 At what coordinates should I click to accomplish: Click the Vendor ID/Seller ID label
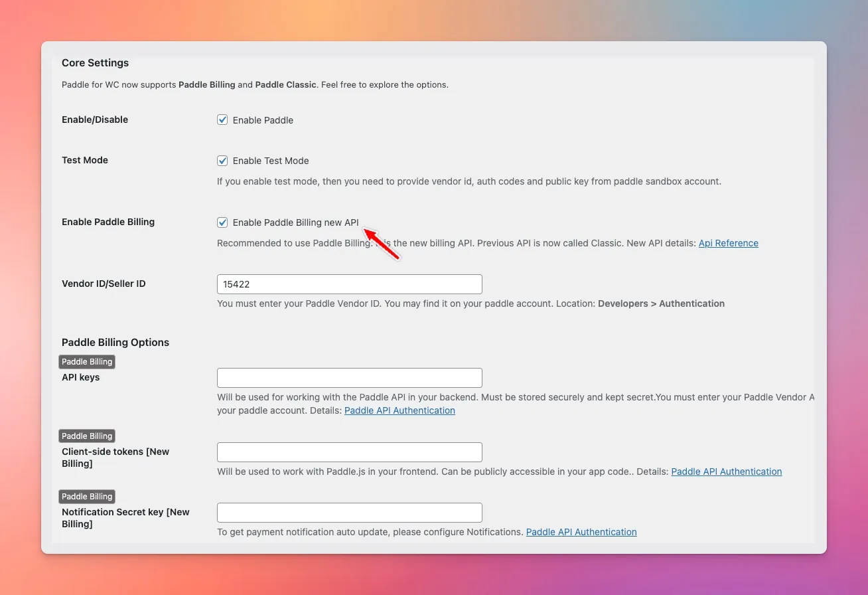click(x=104, y=284)
